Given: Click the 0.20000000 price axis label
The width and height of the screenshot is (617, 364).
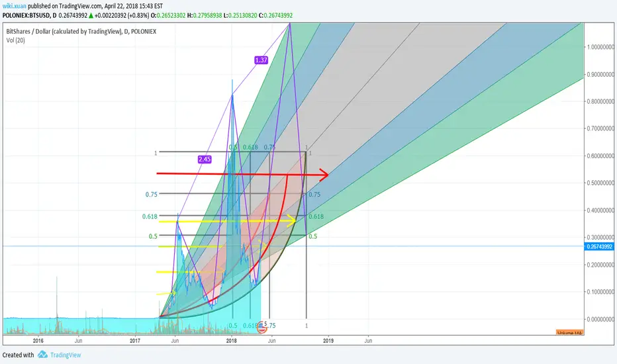Looking at the screenshot, I should [x=600, y=265].
